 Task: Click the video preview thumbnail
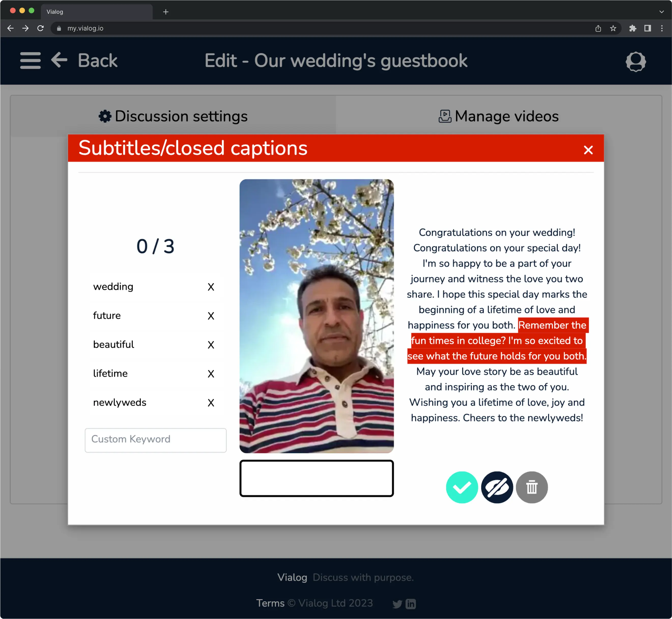(316, 316)
